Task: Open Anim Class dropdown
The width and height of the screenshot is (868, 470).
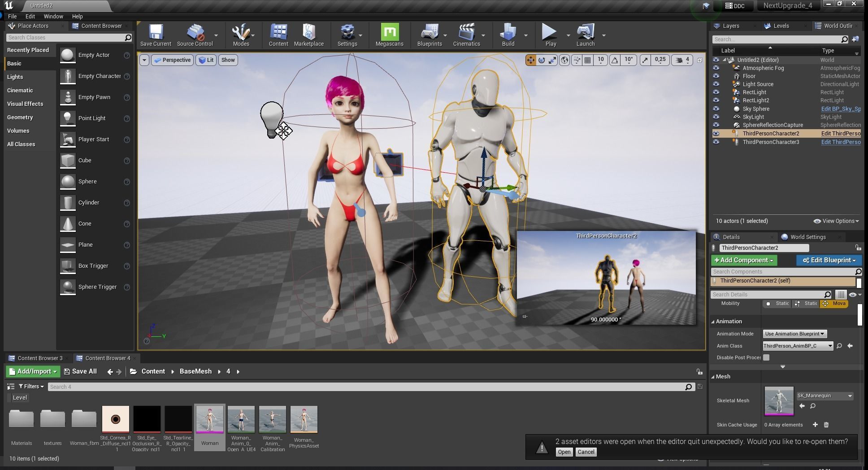Action: coord(798,346)
